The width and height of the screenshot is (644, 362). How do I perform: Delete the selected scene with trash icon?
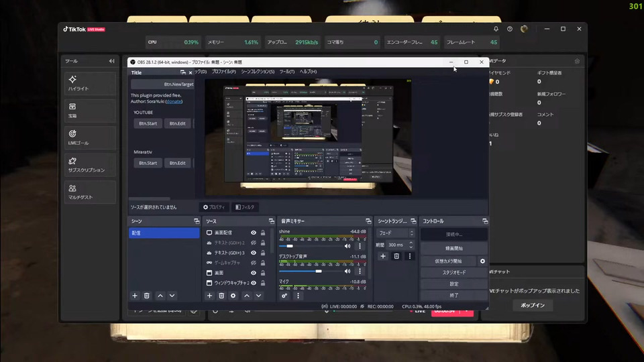(x=147, y=296)
